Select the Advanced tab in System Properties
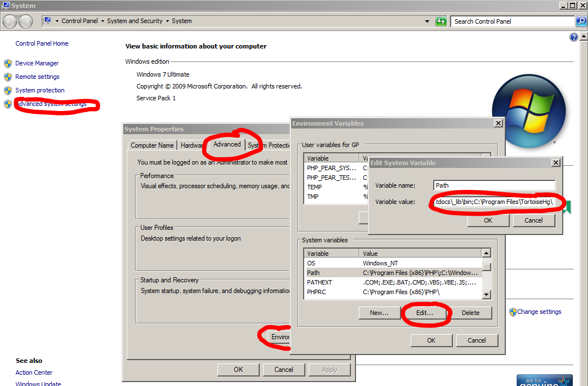 227,144
